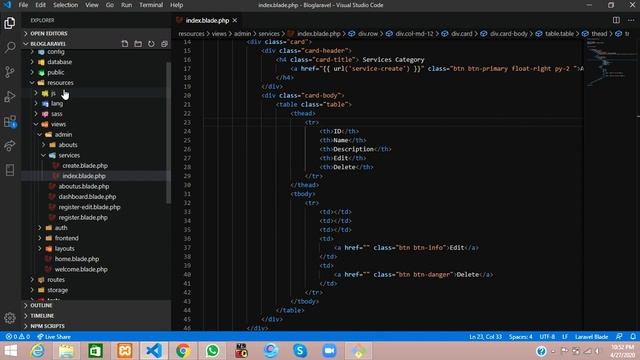The image size is (640, 360).
Task: Expand the lang folder
Action: (57, 104)
